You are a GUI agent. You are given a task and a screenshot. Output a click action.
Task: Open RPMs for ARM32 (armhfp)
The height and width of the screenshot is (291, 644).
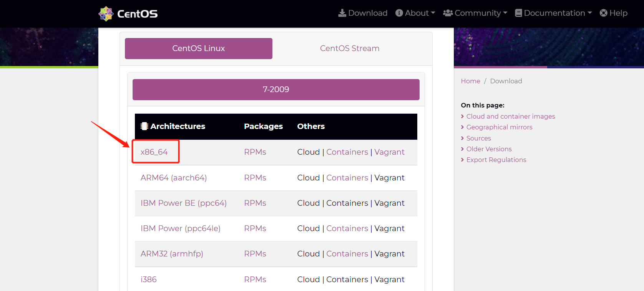point(255,254)
